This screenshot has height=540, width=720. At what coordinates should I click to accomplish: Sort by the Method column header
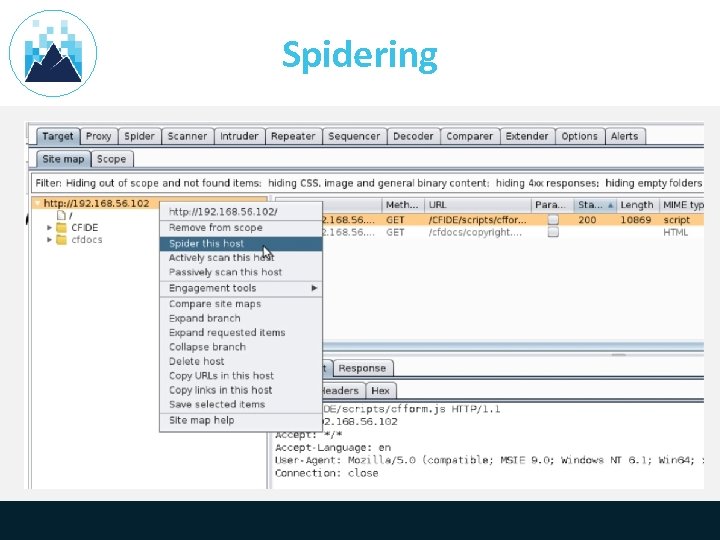point(402,205)
